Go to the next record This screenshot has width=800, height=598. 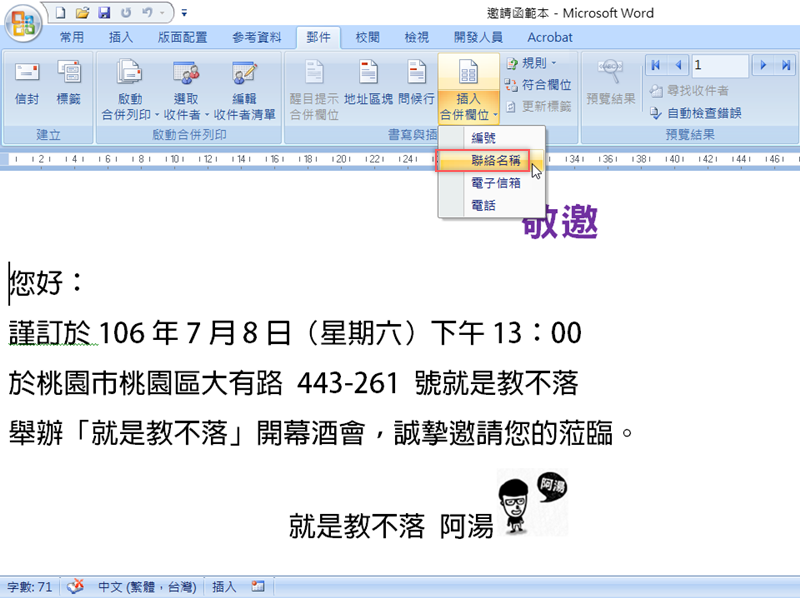(763, 65)
